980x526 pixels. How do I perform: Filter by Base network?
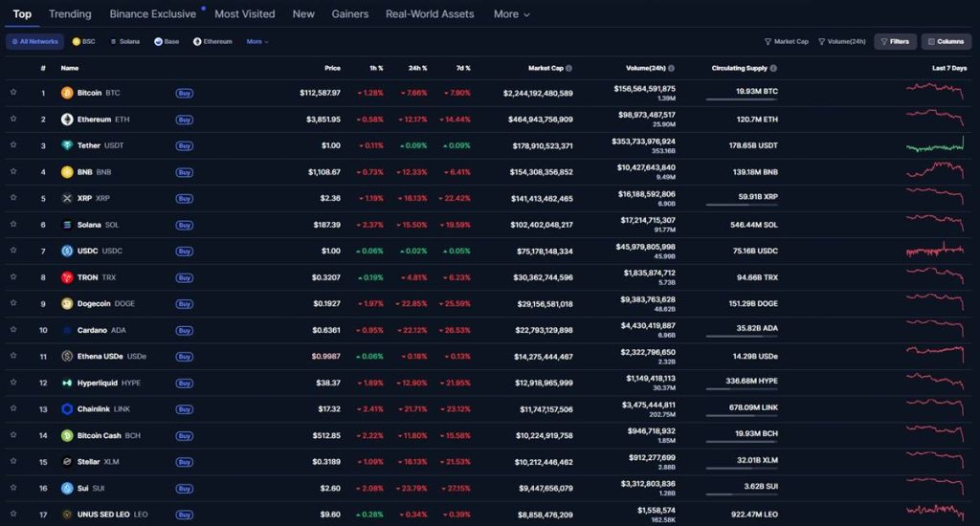(x=167, y=42)
